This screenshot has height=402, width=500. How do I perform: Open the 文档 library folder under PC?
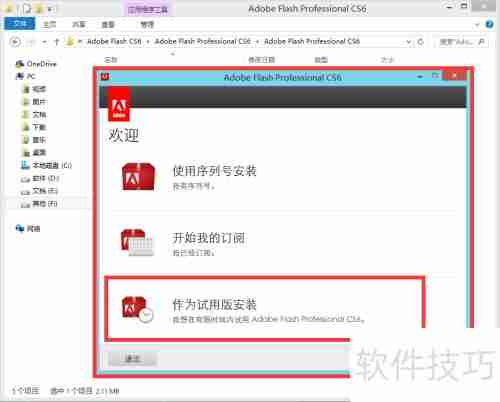pyautogui.click(x=34, y=114)
